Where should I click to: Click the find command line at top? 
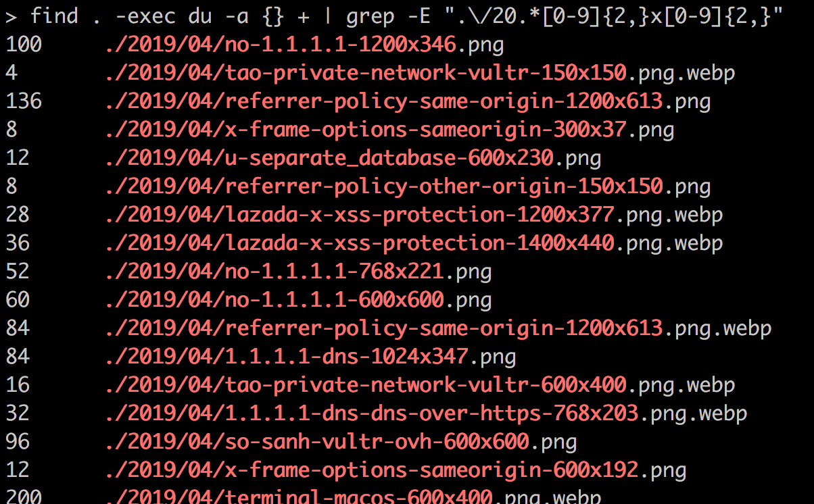click(x=394, y=16)
